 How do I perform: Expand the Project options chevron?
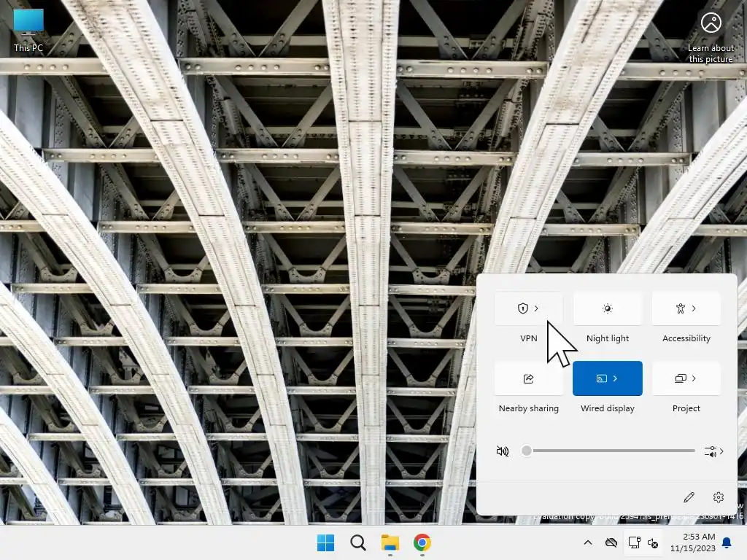click(x=694, y=378)
